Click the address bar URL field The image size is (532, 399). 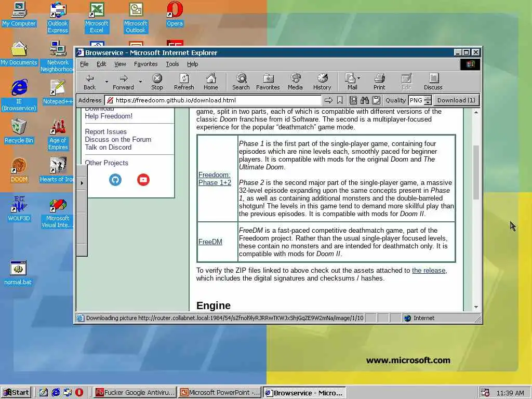click(213, 100)
